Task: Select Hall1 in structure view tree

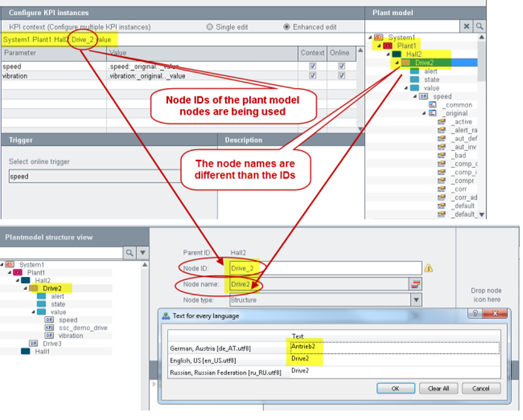Action: coord(42,351)
